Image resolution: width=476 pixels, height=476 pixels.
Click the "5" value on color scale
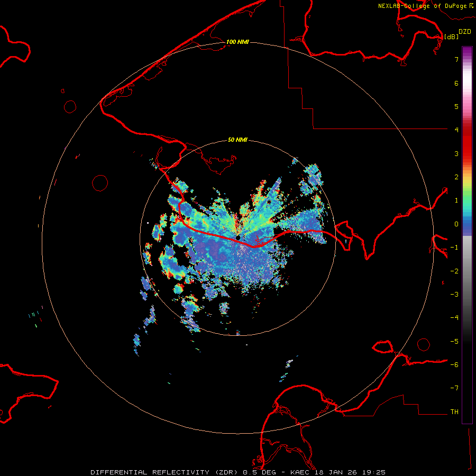point(456,106)
